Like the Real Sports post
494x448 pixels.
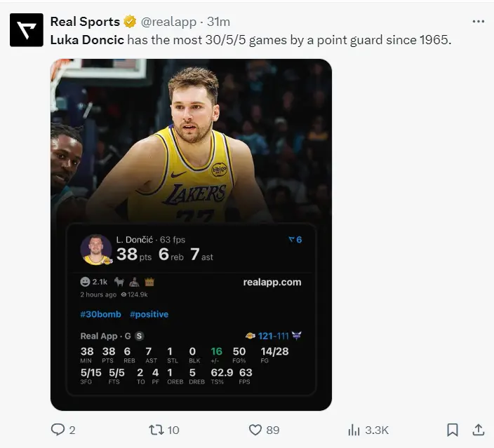coord(256,430)
